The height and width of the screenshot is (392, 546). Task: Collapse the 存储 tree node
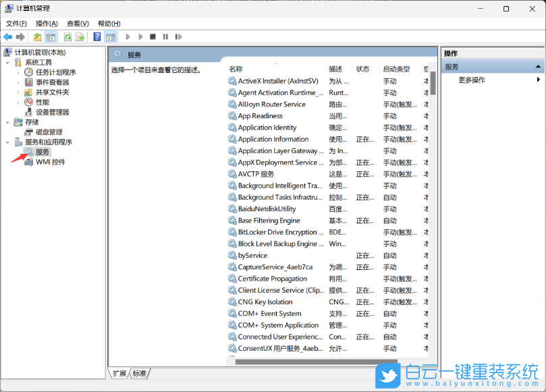(7, 121)
